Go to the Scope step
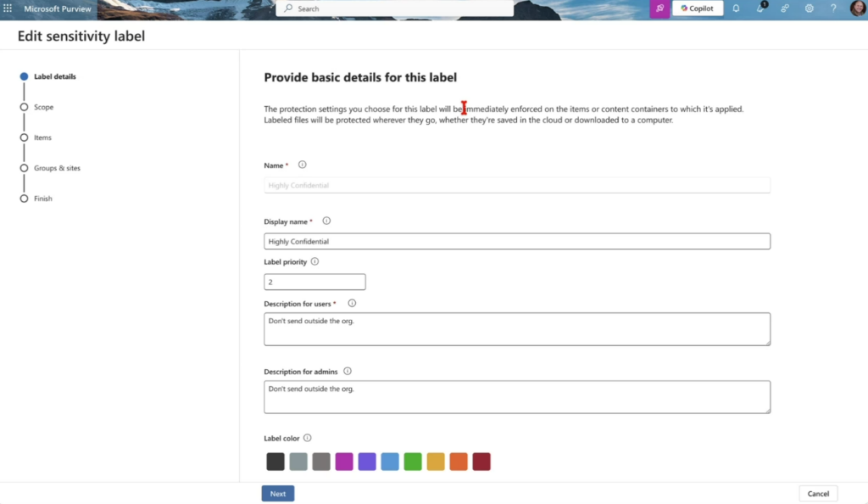The width and height of the screenshot is (868, 504). pyautogui.click(x=43, y=107)
